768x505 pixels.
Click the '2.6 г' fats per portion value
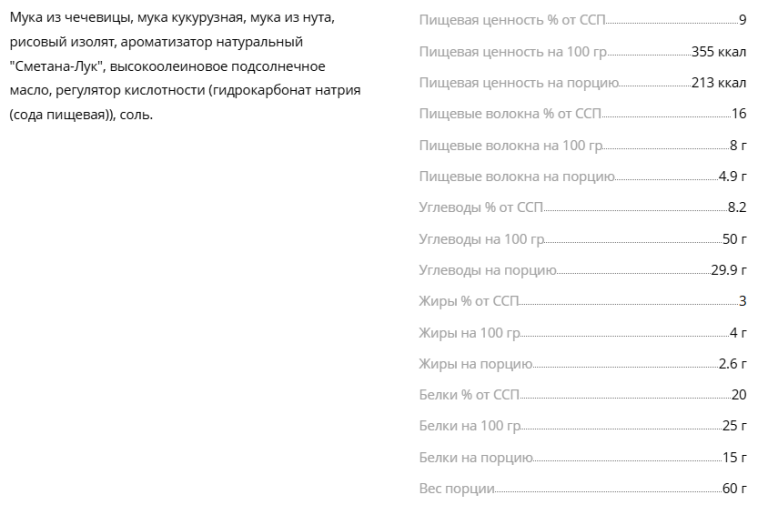tap(732, 364)
